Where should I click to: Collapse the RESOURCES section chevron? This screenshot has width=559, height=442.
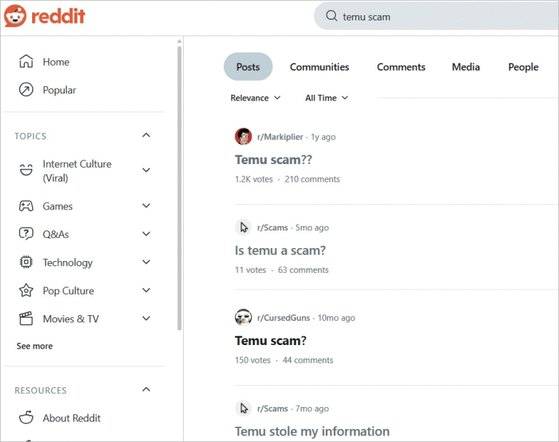(146, 389)
